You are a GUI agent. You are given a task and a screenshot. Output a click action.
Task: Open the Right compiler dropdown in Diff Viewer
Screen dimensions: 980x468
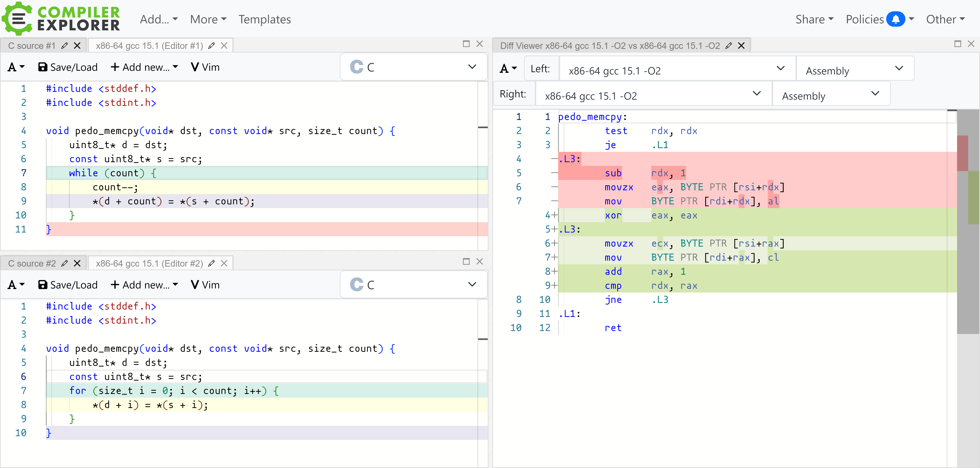point(653,94)
